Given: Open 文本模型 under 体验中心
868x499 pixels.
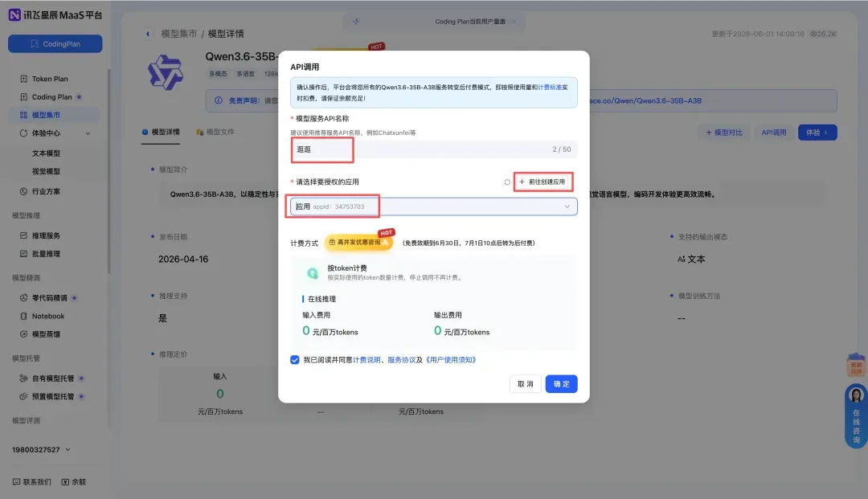Looking at the screenshot, I should [x=46, y=153].
